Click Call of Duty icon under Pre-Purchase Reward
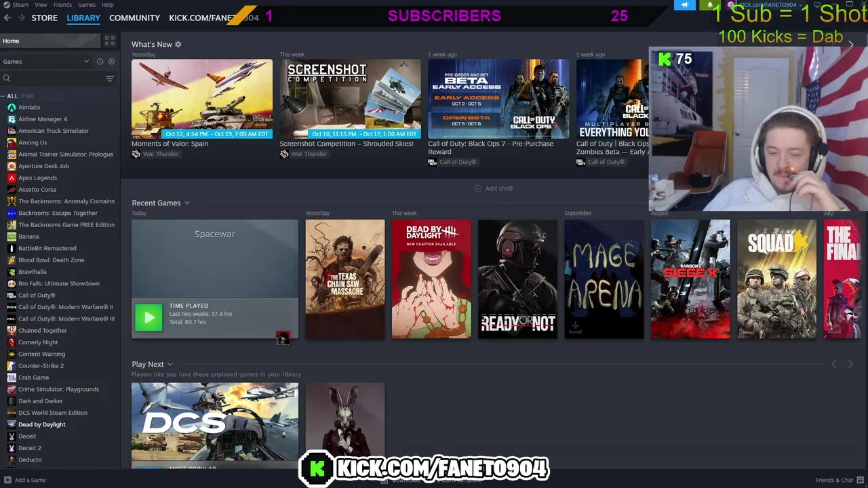 (x=432, y=162)
